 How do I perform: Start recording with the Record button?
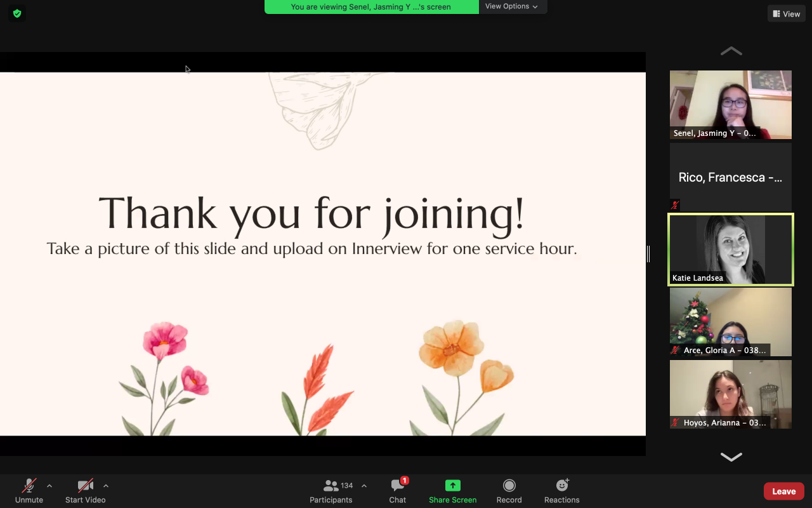tap(509, 491)
